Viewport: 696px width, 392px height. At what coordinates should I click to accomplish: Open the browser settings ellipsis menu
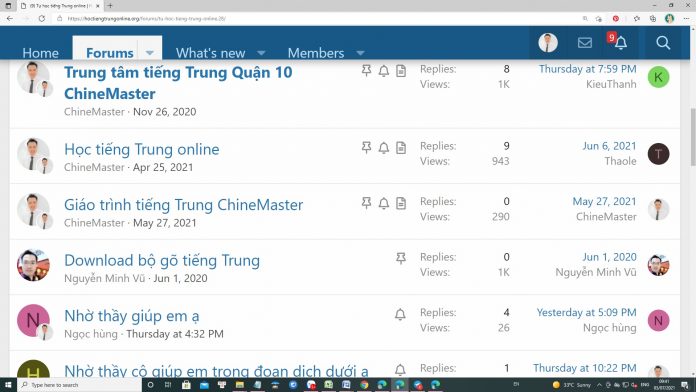687,19
